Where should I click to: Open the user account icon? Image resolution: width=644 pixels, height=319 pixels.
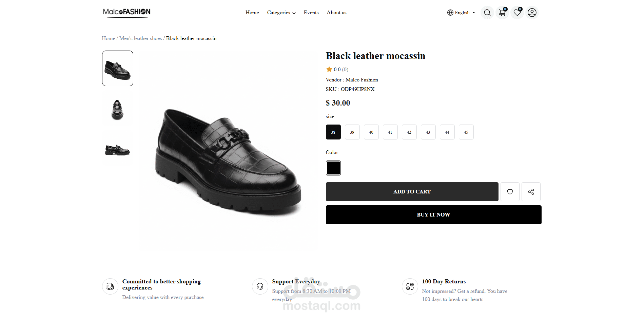532,13
